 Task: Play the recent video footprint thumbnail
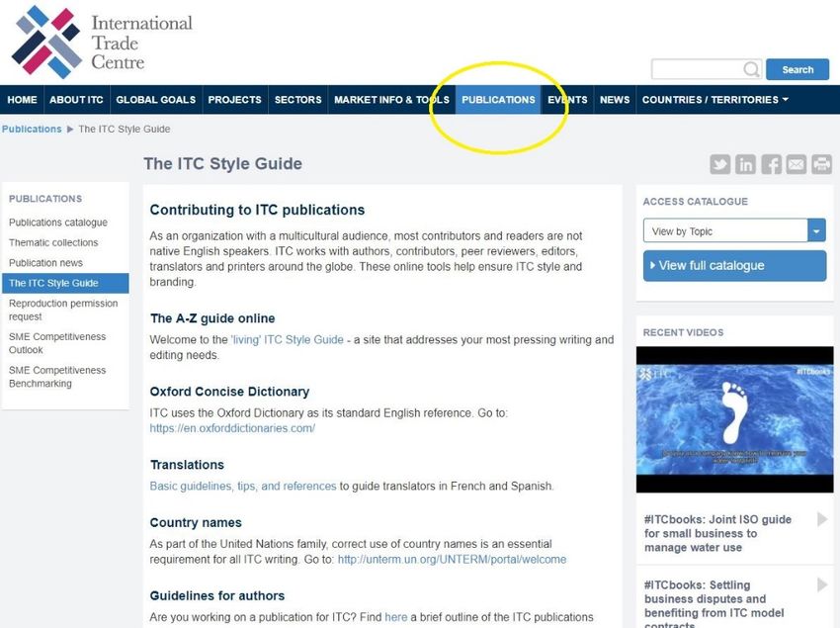pyautogui.click(x=734, y=419)
